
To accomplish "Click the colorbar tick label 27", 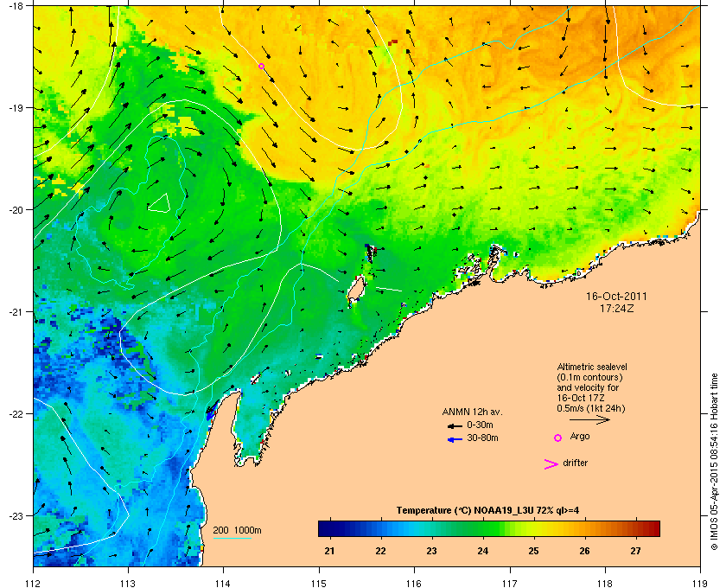I will [636, 551].
